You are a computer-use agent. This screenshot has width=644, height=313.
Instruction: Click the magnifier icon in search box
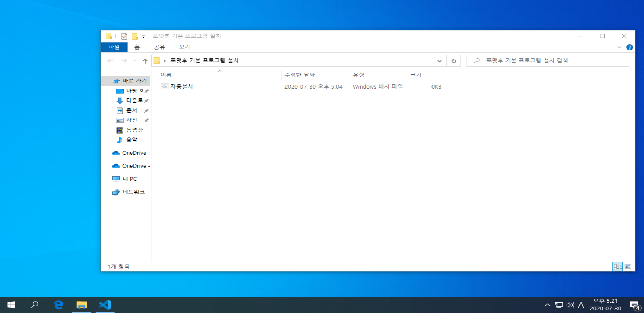477,60
